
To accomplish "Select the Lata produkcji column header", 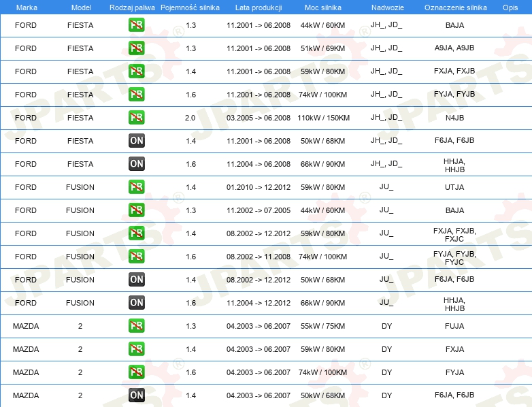I will [x=259, y=7].
